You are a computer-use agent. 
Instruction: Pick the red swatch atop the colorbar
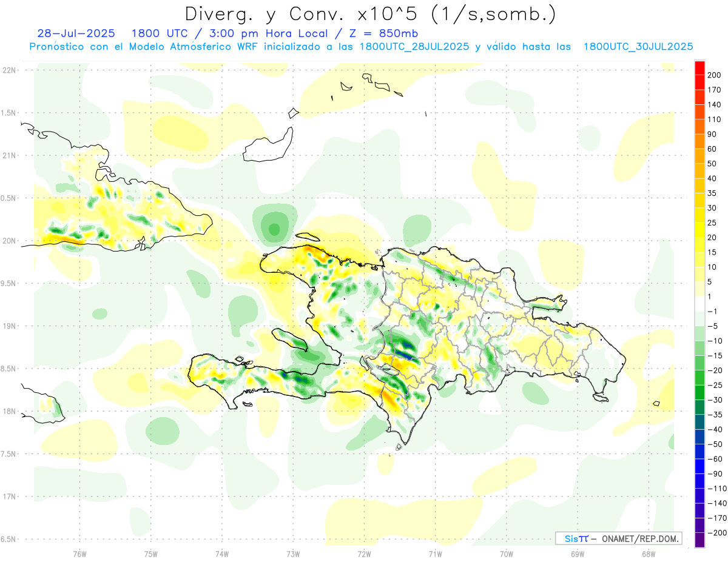(x=699, y=67)
